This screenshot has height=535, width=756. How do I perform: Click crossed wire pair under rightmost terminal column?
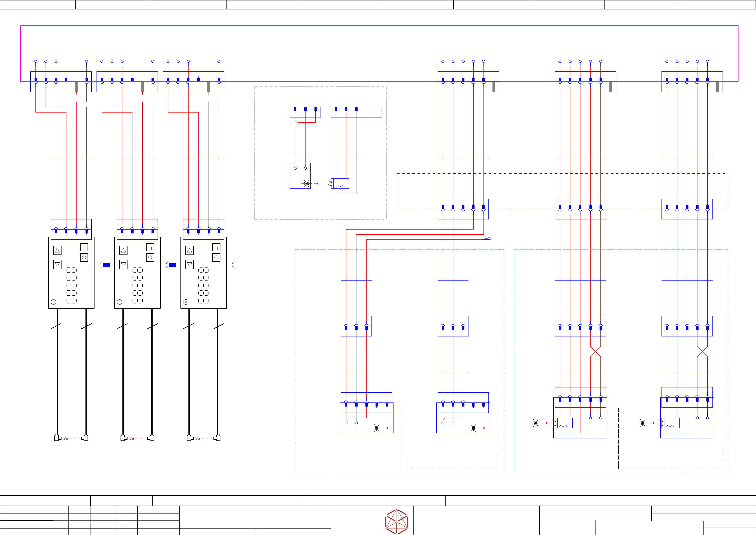click(x=702, y=352)
